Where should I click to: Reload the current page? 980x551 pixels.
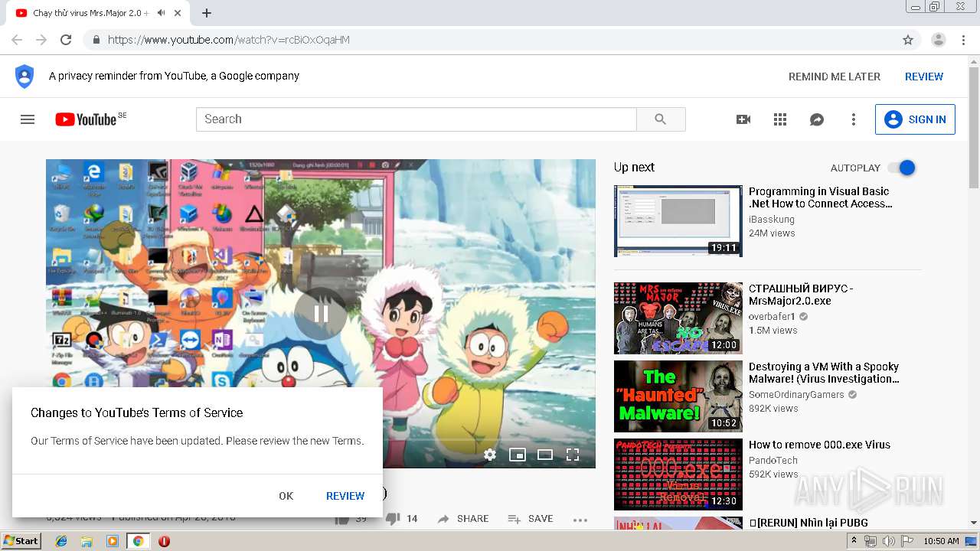pos(66,40)
